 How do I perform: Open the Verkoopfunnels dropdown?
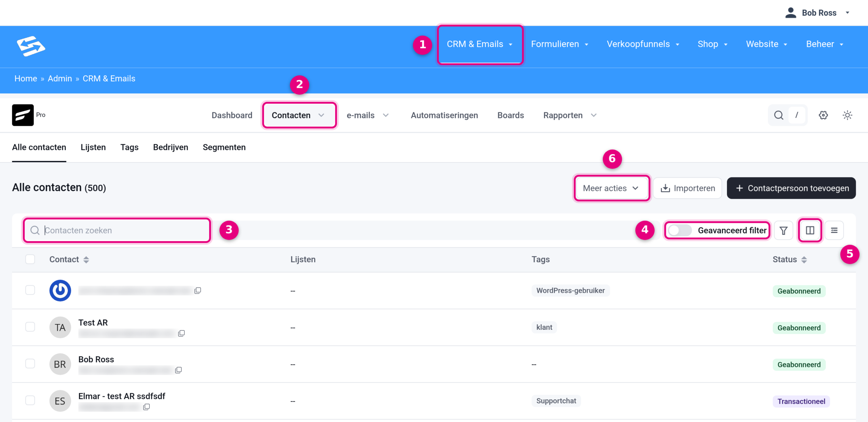pos(643,44)
